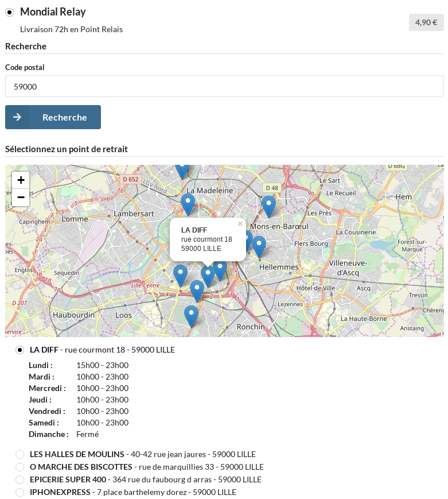
Task: Select the LA DIFF pickup point
Action: click(x=20, y=350)
